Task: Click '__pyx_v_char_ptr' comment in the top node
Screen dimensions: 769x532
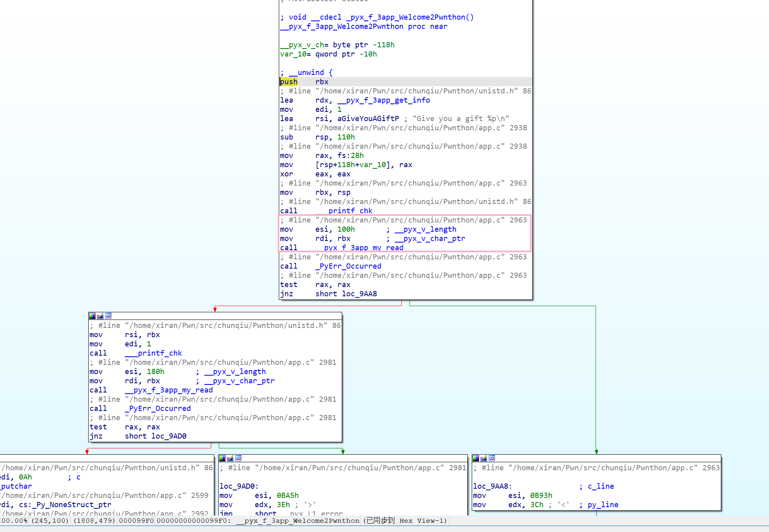Action: click(x=430, y=239)
